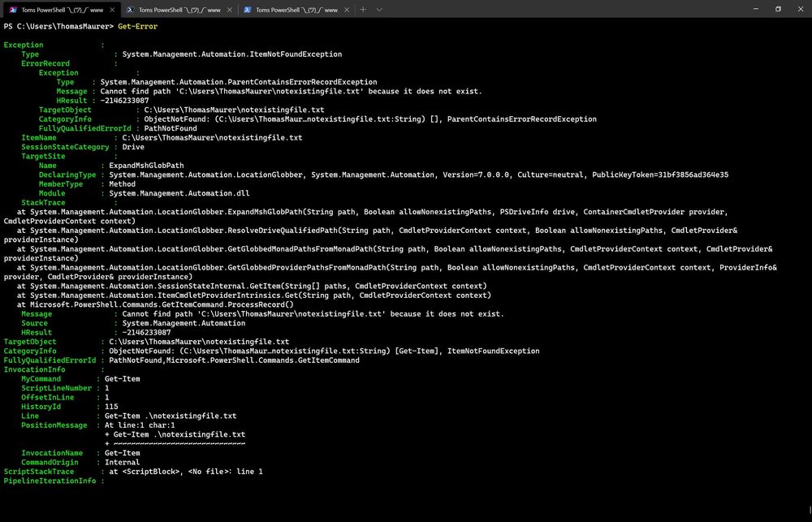Close the middle Toms PowerShell tab
812x522 pixels.
230,10
